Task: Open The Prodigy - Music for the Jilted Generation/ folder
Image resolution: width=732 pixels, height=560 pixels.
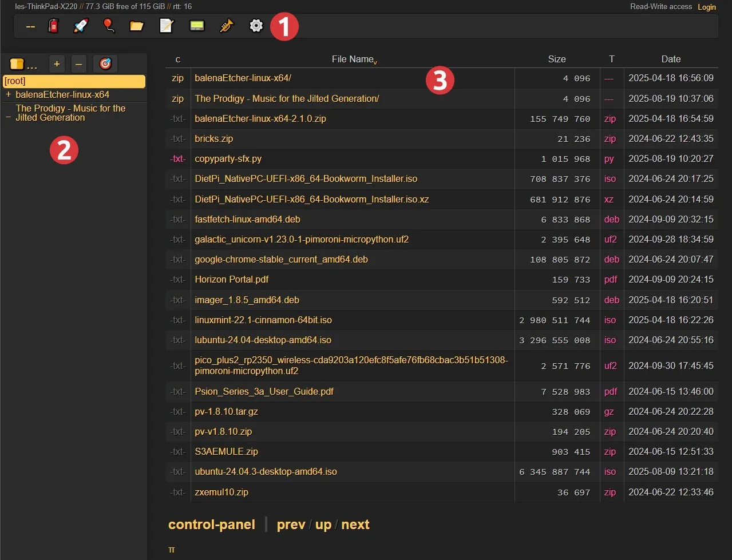Action: 287,99
